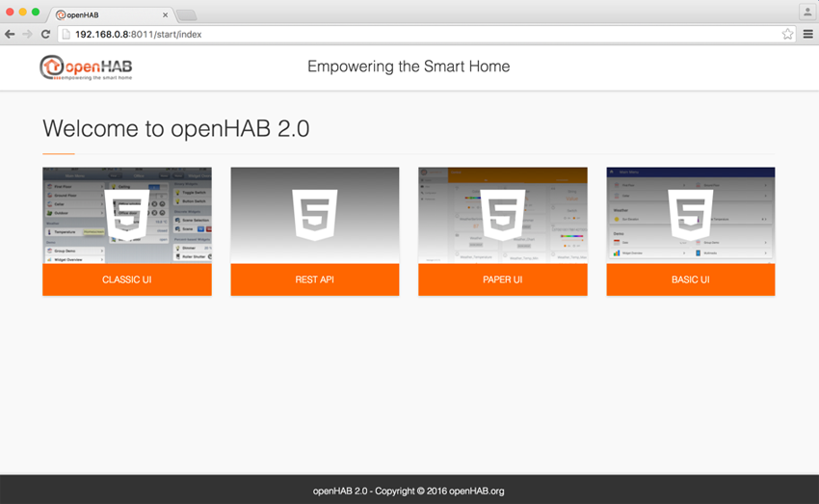Select the openHAB browser tab
819x504 pixels.
tap(113, 14)
